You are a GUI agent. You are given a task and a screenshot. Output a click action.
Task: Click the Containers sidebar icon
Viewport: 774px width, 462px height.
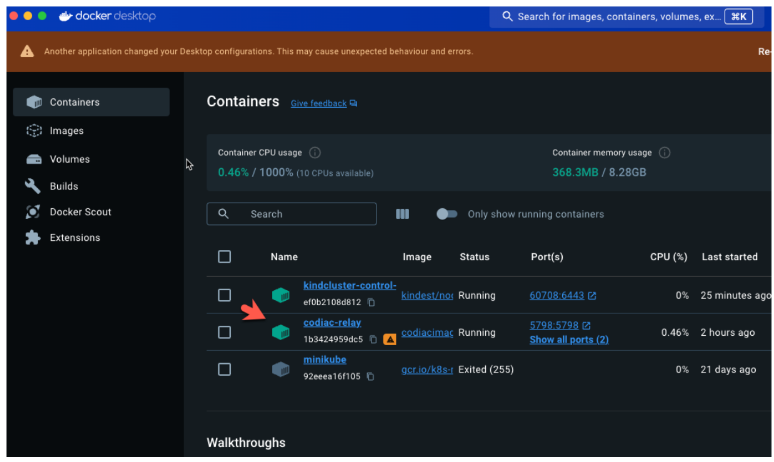pos(34,102)
